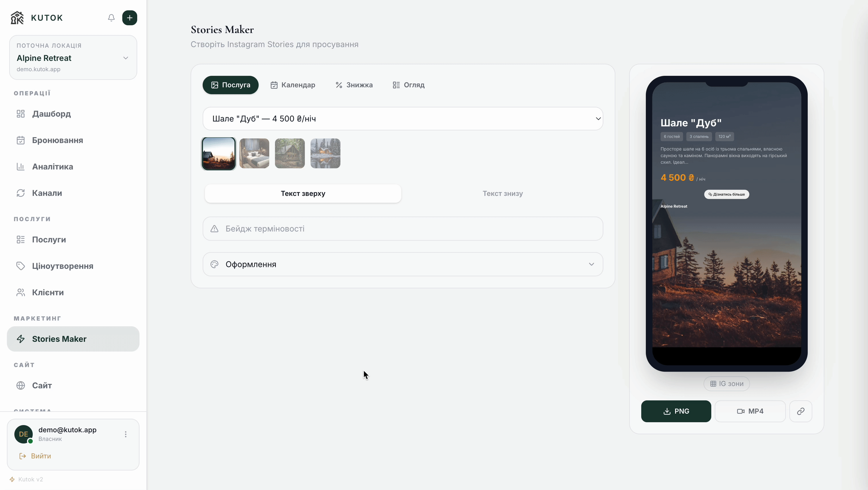Click demo.kutok.app domain text
Image resolution: width=868 pixels, height=490 pixels.
tap(38, 69)
